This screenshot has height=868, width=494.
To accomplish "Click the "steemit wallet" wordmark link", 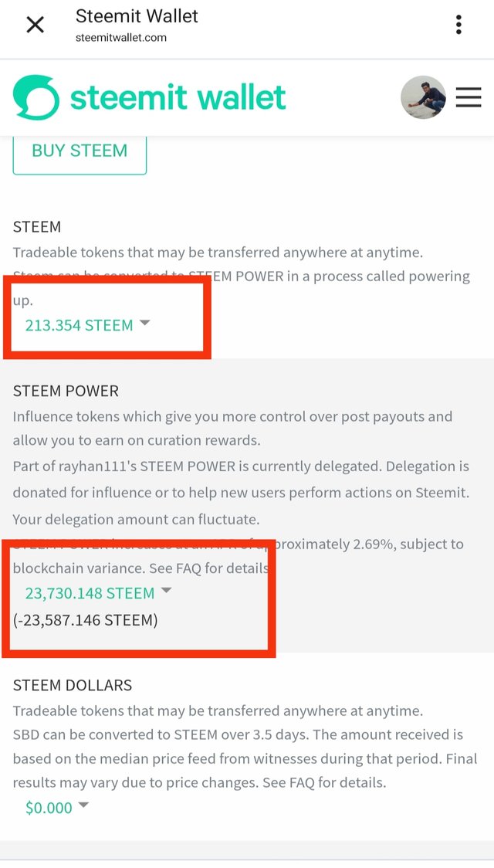I will click(178, 97).
